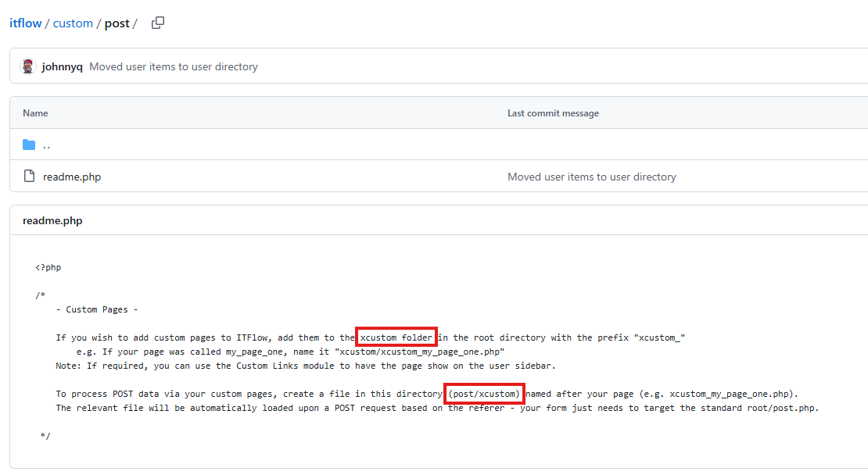Click the readme.php title above the code preview
868x475 pixels.
[52, 221]
